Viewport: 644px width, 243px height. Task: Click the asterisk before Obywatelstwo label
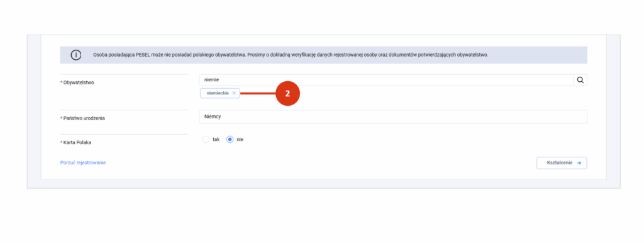[x=61, y=82]
